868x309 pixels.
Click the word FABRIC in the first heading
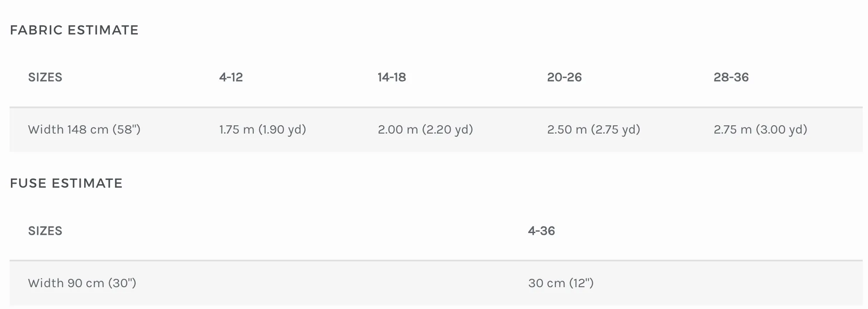pos(37,30)
